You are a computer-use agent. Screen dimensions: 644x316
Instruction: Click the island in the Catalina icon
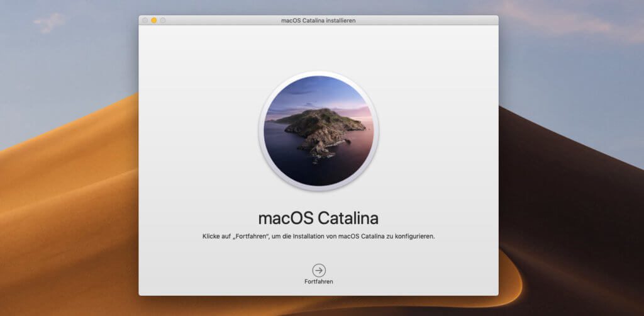coord(319,128)
